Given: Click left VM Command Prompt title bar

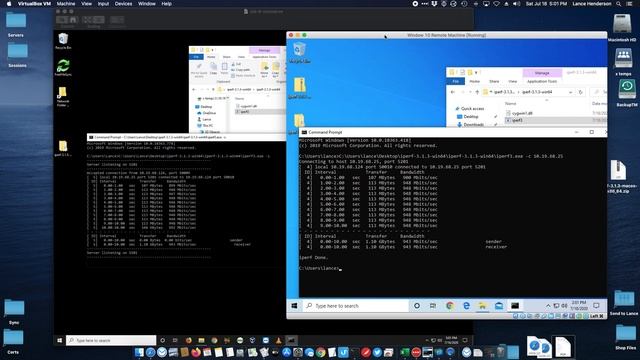Looking at the screenshot, I should click(186, 138).
